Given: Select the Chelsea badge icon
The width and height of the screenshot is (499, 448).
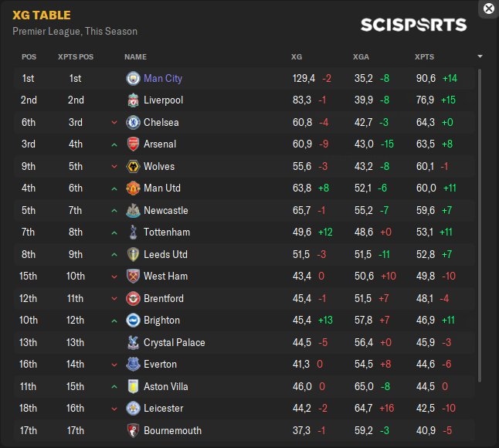Looking at the screenshot, I should point(133,122).
